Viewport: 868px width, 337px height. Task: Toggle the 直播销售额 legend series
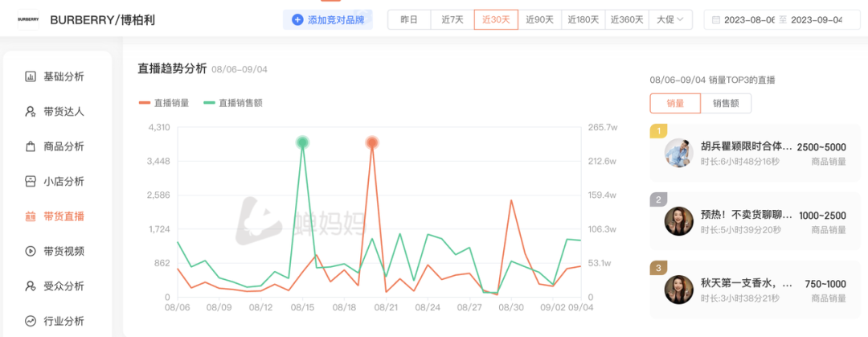point(233,103)
